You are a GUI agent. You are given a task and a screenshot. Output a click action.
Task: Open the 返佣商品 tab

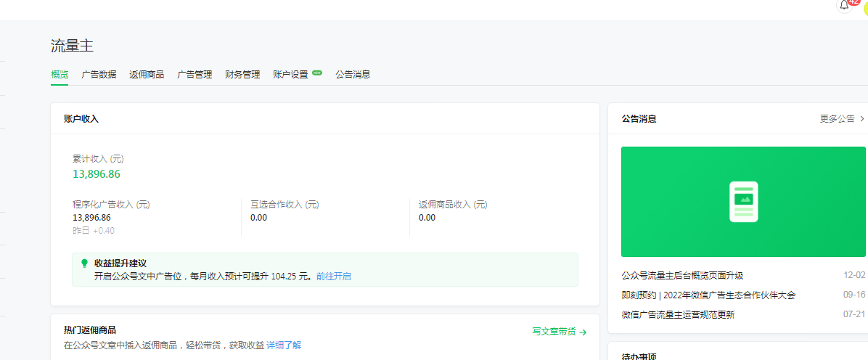pos(147,74)
